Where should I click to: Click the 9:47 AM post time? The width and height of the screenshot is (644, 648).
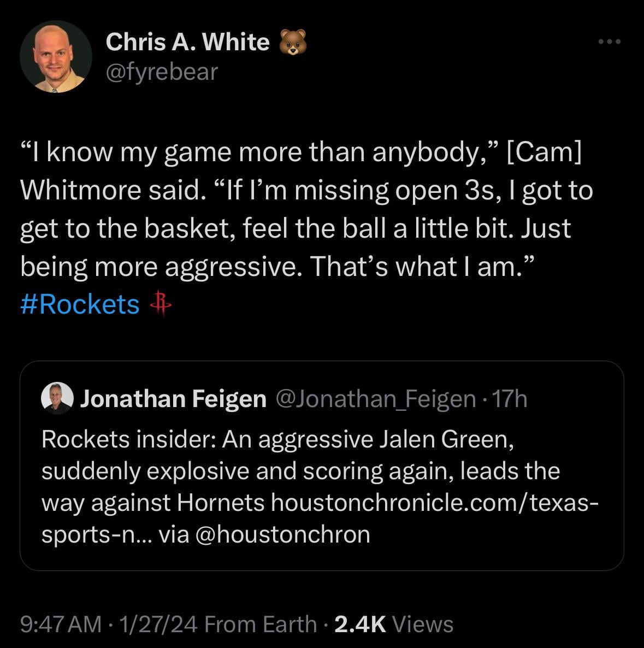pos(60,624)
